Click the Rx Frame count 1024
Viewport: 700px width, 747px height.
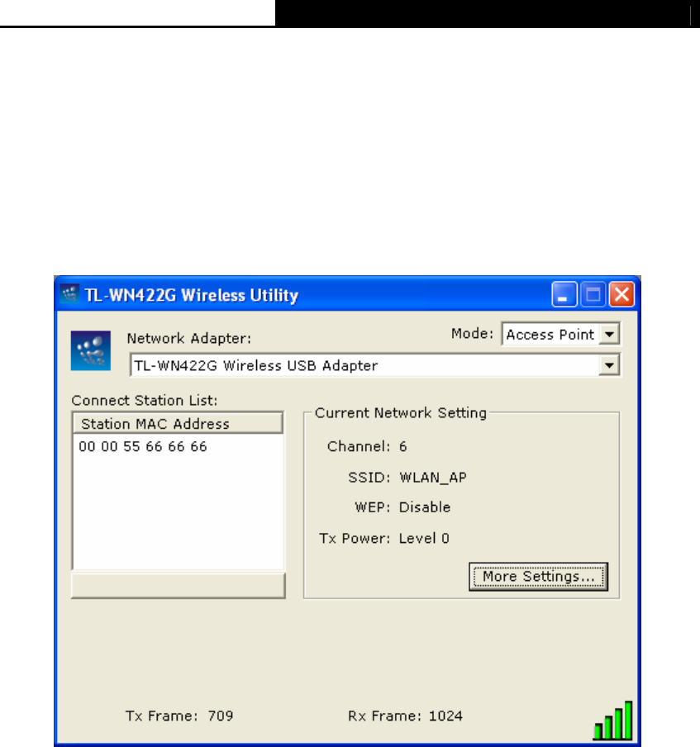point(445,716)
